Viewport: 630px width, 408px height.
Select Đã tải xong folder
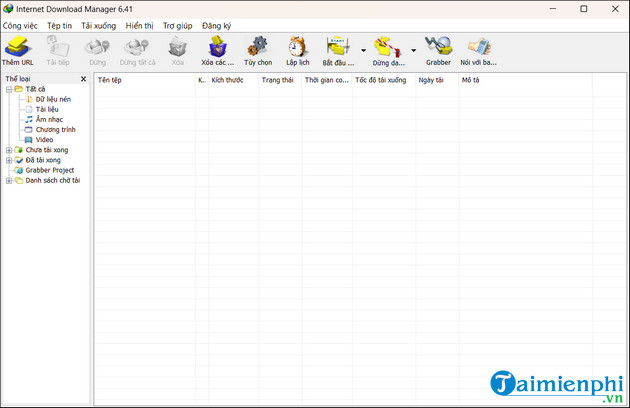click(43, 160)
